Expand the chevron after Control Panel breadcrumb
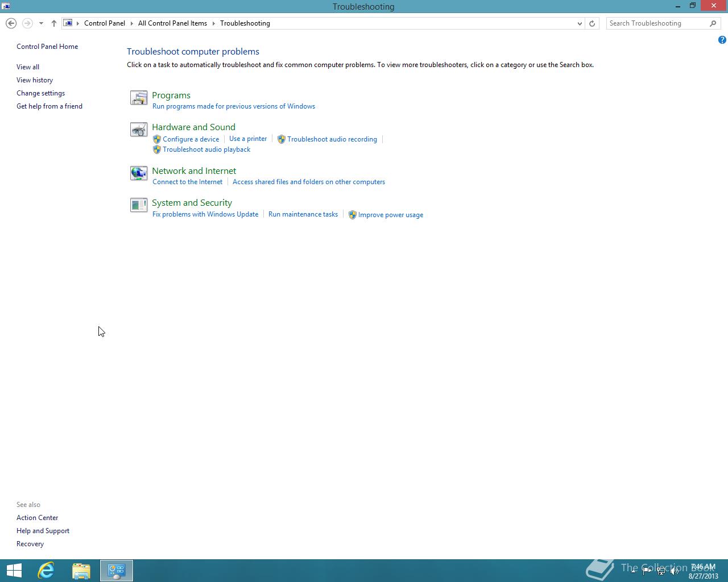This screenshot has width=728, height=582. (x=131, y=23)
